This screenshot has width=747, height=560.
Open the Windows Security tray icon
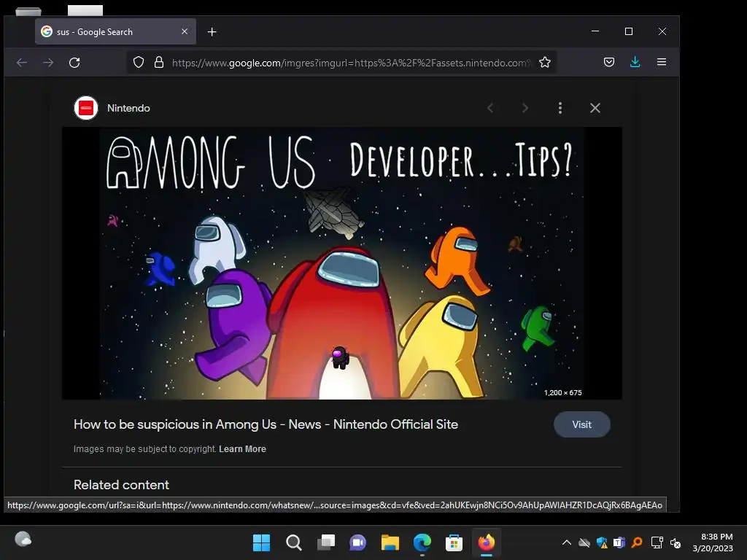coord(602,542)
